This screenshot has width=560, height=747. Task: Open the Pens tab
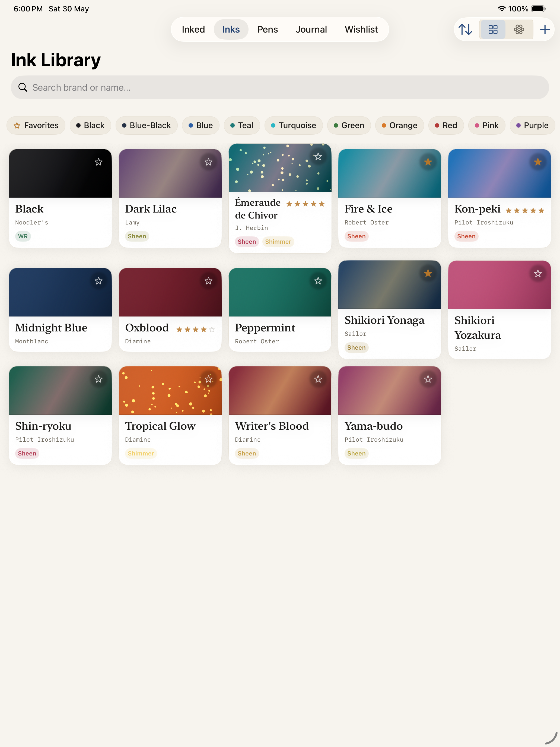pos(267,29)
